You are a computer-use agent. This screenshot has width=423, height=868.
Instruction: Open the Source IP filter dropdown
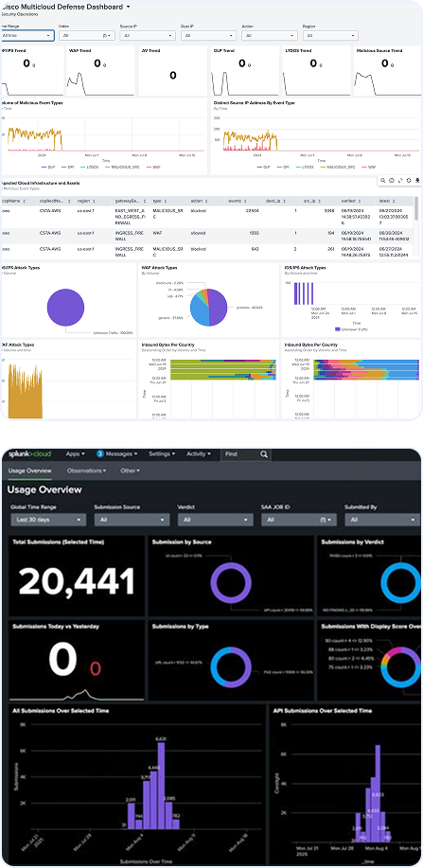148,35
